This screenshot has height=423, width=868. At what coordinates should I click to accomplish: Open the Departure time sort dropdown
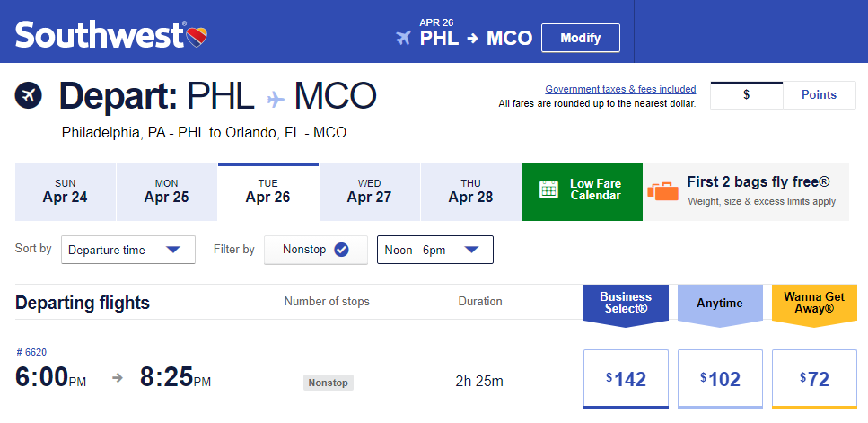(128, 250)
